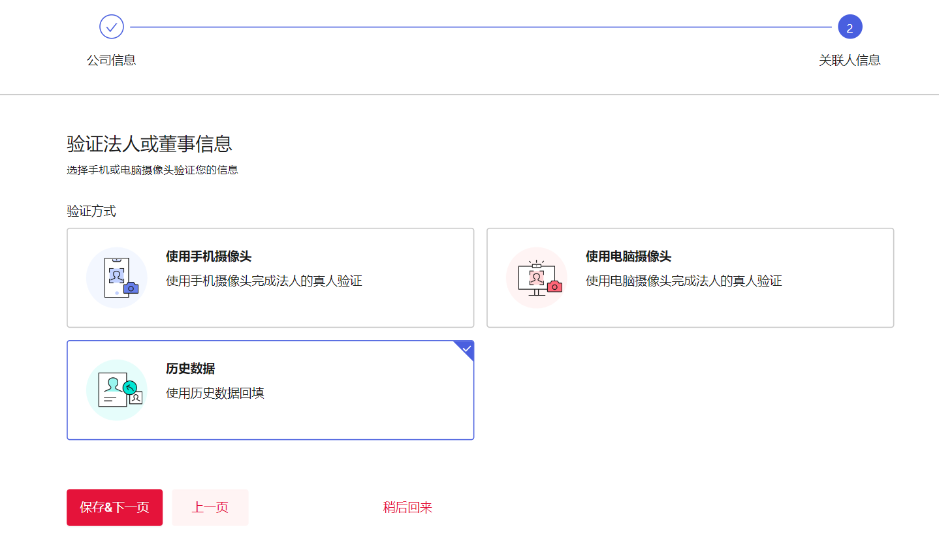Open the 关联人信息 step label
The image size is (939, 560).
(x=850, y=60)
